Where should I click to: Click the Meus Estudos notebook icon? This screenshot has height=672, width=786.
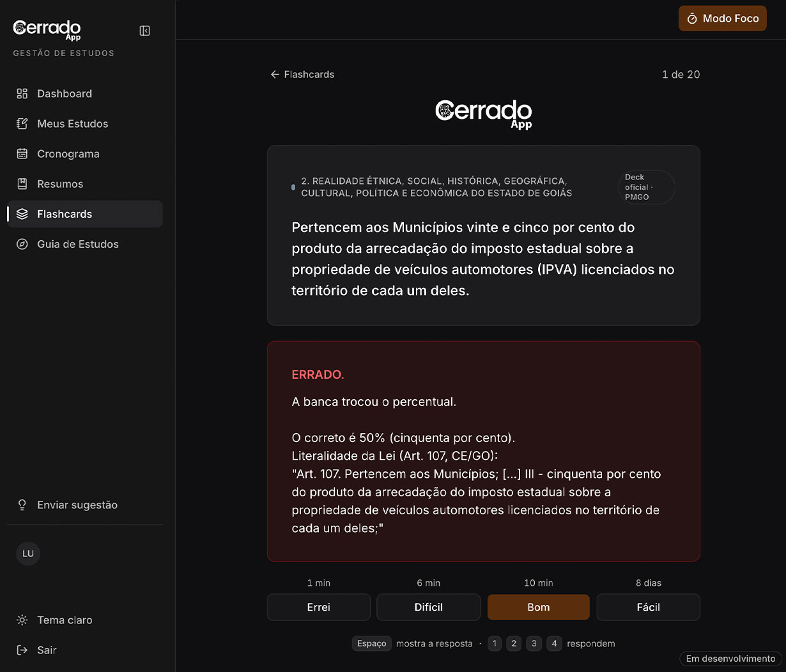22,124
